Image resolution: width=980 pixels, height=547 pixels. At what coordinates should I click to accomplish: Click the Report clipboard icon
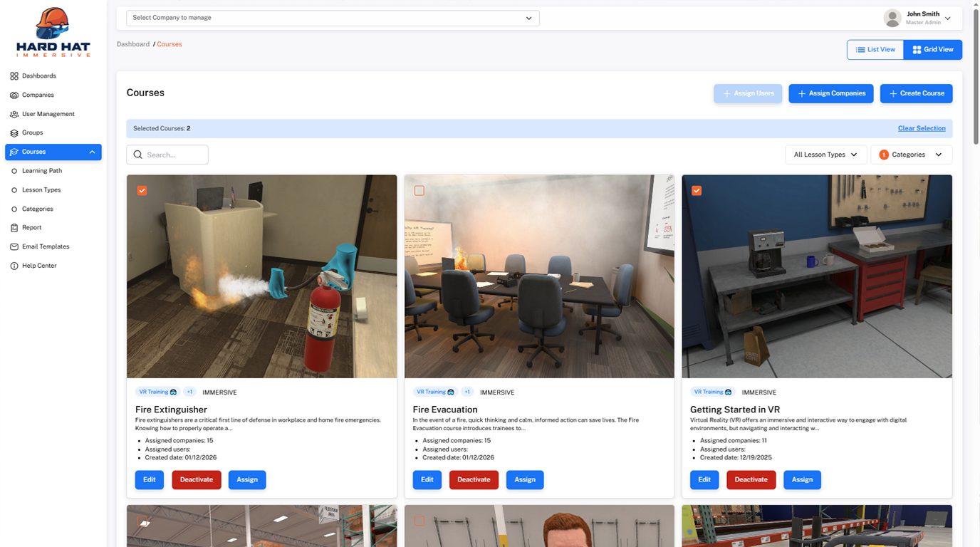tap(14, 228)
